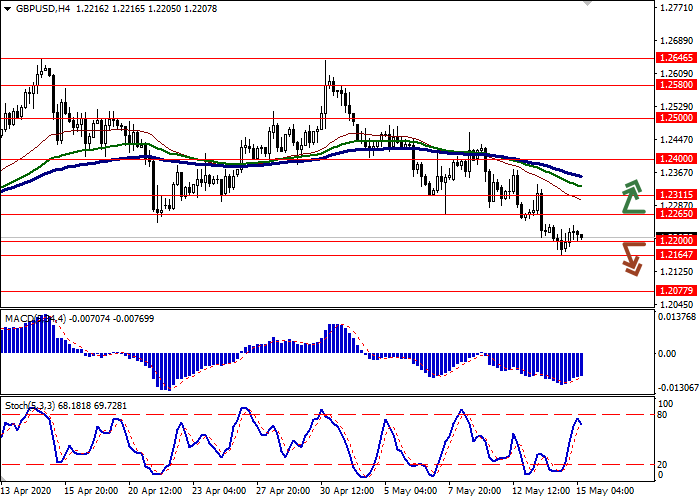Screen dimensions: 700x500
Task: Click the green upward arrow icon
Action: 631,196
